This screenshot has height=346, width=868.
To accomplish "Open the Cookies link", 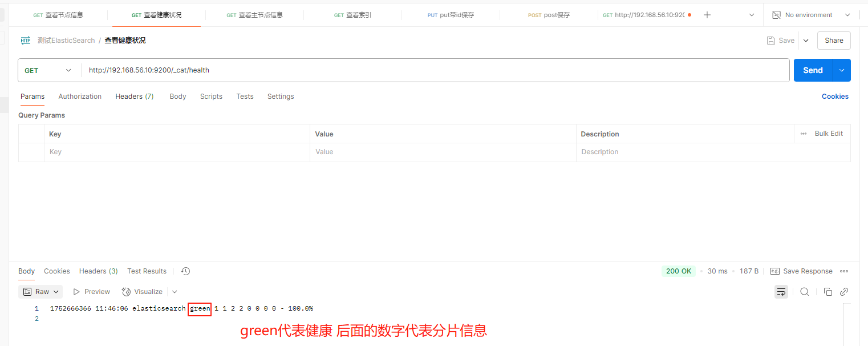I will (x=835, y=96).
